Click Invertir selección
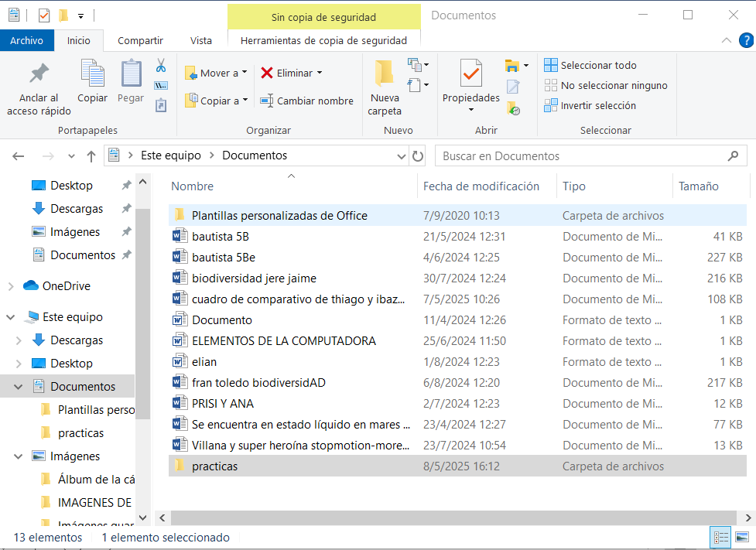Screen dimensions: 756x550 click(x=590, y=106)
